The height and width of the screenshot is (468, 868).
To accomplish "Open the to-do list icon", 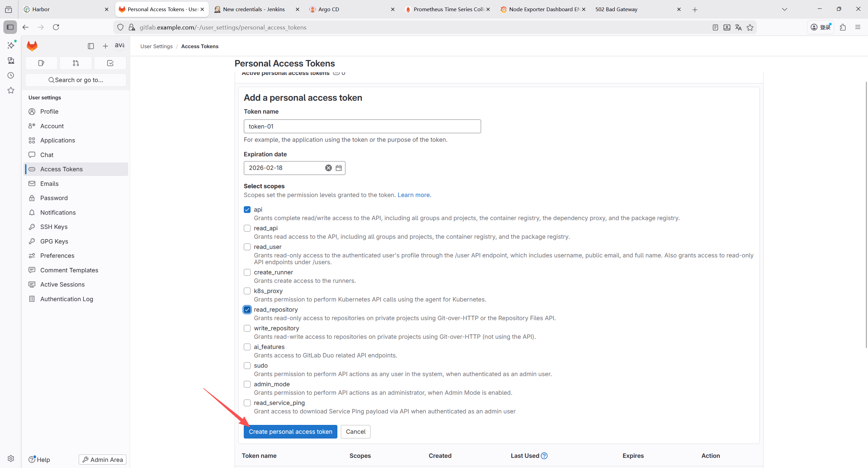I will 110,63.
